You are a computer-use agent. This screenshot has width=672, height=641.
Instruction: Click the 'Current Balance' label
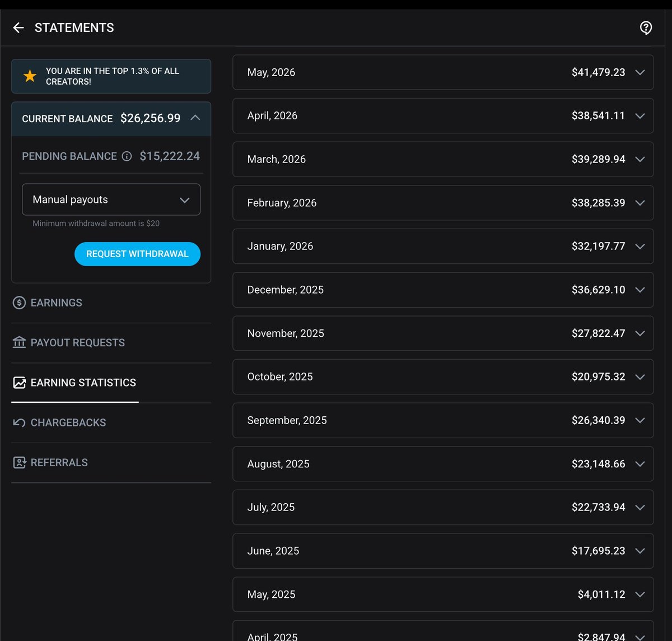(x=67, y=119)
